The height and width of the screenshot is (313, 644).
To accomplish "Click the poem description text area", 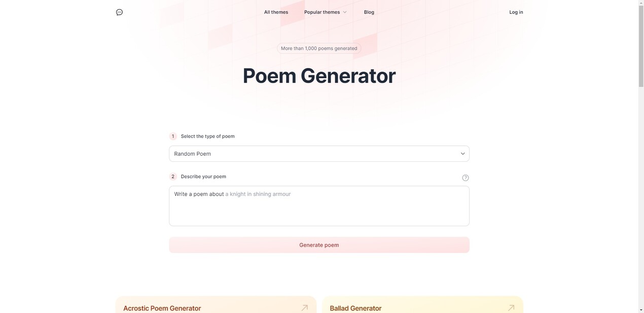I will pyautogui.click(x=318, y=205).
